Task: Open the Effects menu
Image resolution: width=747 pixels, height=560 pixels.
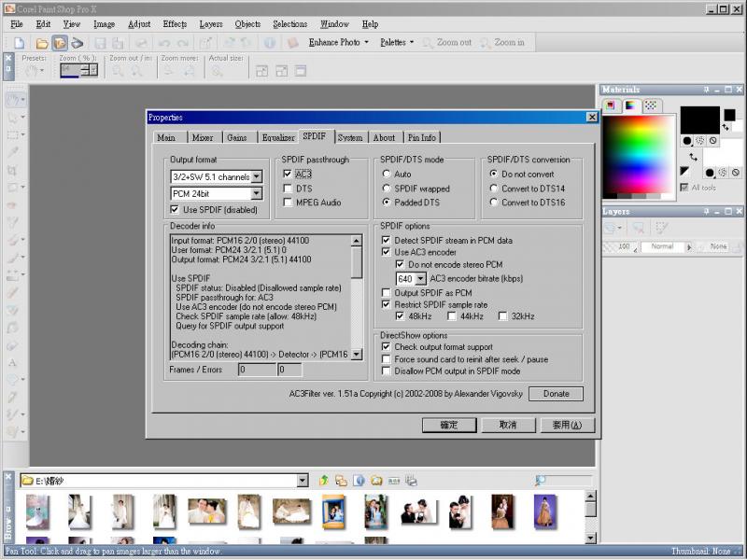Action: 175,23
